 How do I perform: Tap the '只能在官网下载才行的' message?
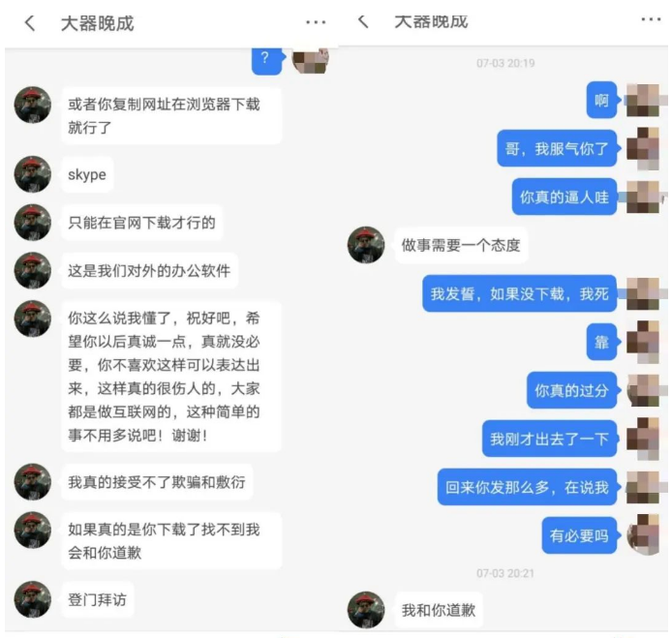(142, 223)
